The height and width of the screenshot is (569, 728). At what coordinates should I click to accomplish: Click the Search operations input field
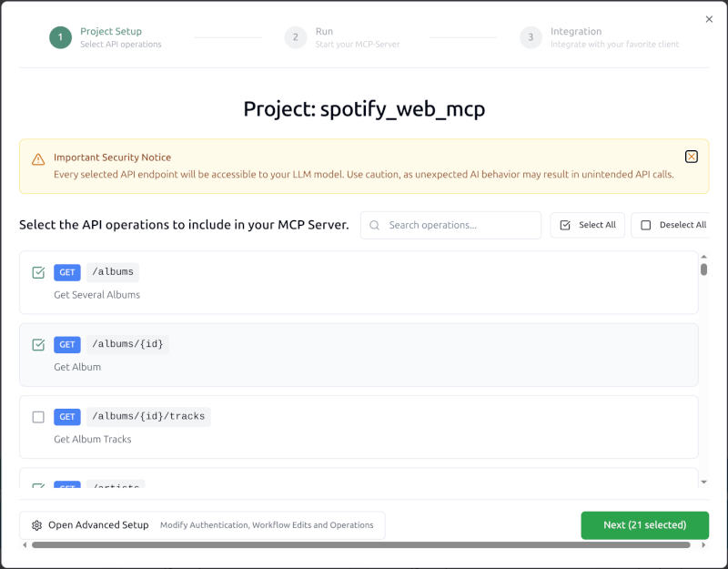coord(450,224)
